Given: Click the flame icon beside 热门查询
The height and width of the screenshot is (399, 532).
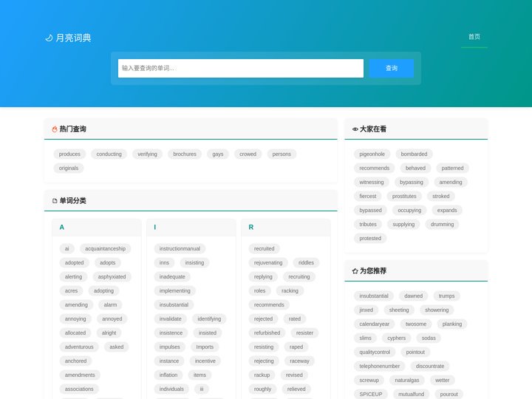Looking at the screenshot, I should (x=55, y=129).
